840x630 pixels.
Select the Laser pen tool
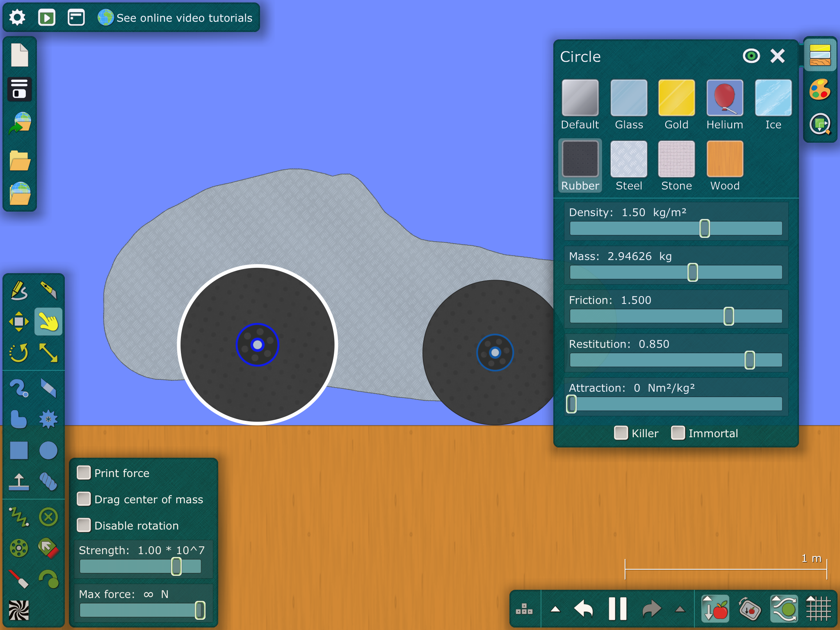(19, 579)
